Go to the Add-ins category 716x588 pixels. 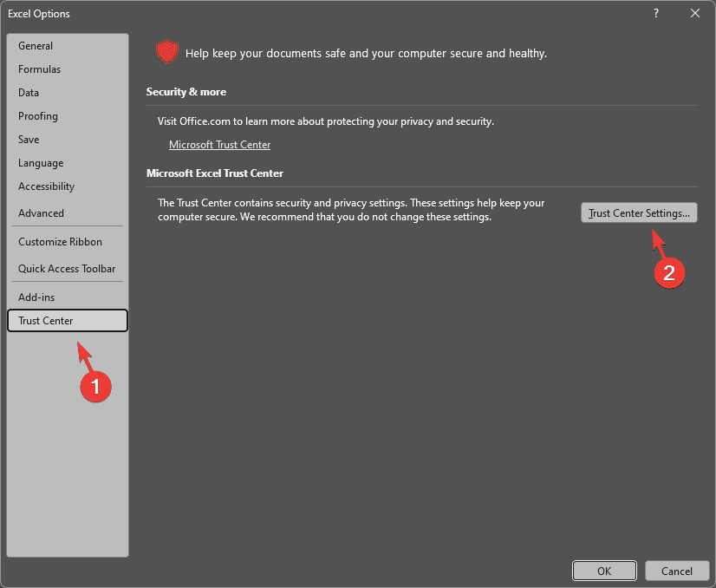click(x=36, y=297)
